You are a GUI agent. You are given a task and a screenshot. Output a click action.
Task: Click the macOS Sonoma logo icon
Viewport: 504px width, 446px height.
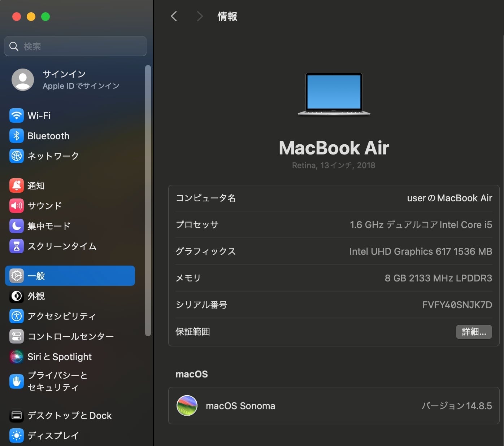(x=187, y=406)
